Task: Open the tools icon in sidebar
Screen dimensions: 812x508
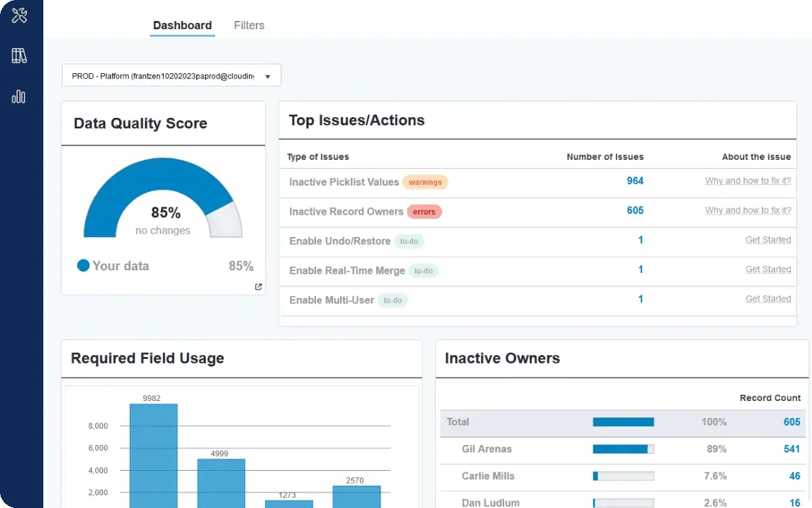Action: 19,16
